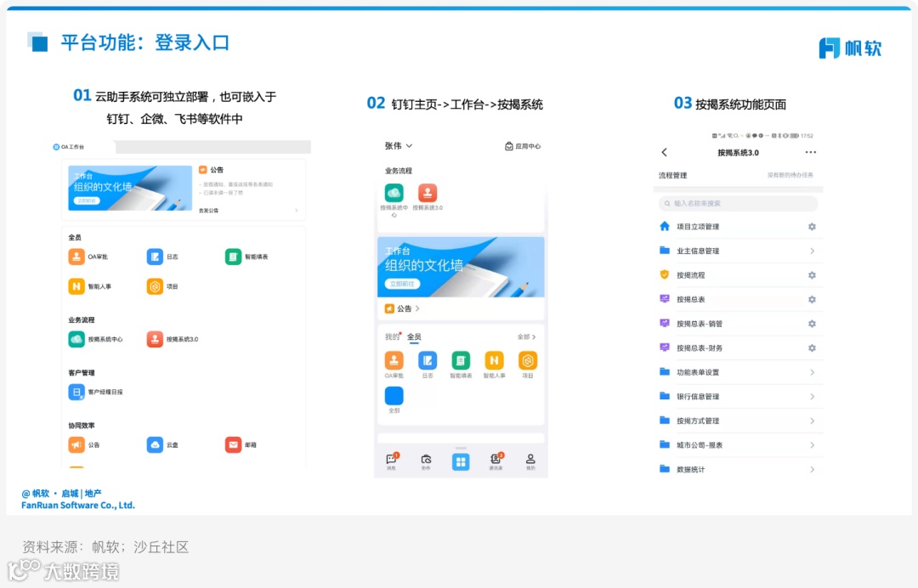Tap OA审批 icon in mobile 全员 list
The image size is (918, 588).
click(x=394, y=360)
